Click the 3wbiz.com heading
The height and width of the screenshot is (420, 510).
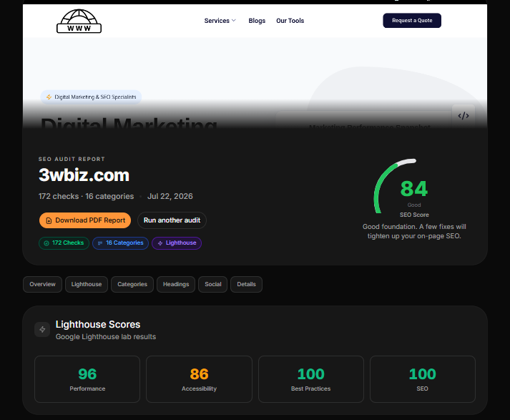(84, 175)
